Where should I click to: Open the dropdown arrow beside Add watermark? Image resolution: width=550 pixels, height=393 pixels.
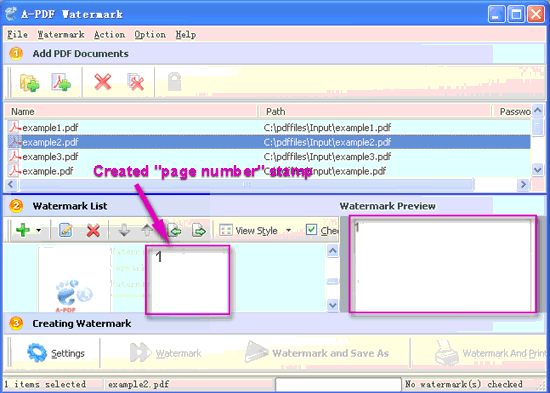[39, 231]
